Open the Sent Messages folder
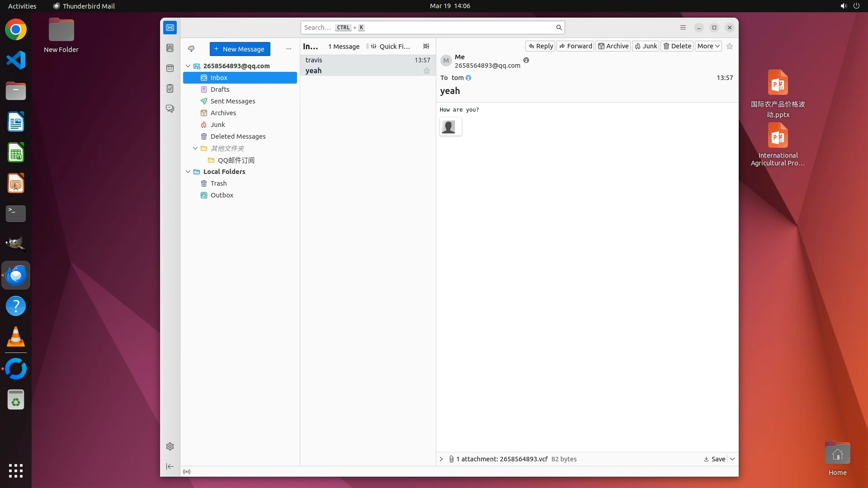This screenshot has width=868, height=488. tap(232, 101)
